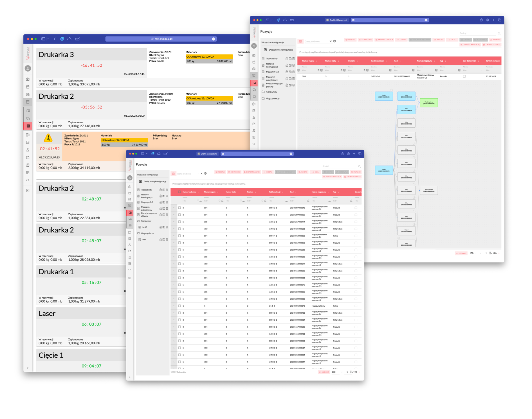Click the code brackets icon in left sidebar
The height and width of the screenshot is (419, 532).
point(28,180)
